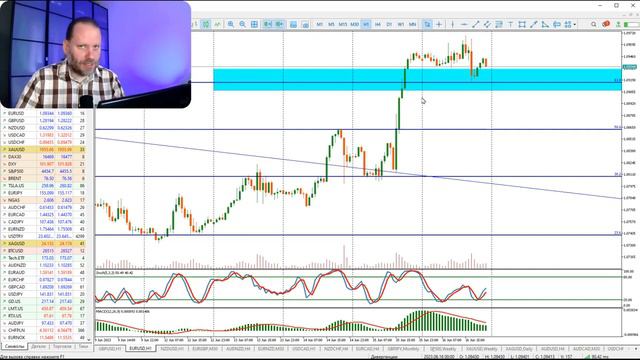Toggle the chart grid icon
Screen dimensions: 640x360
pyautogui.click(x=254, y=24)
